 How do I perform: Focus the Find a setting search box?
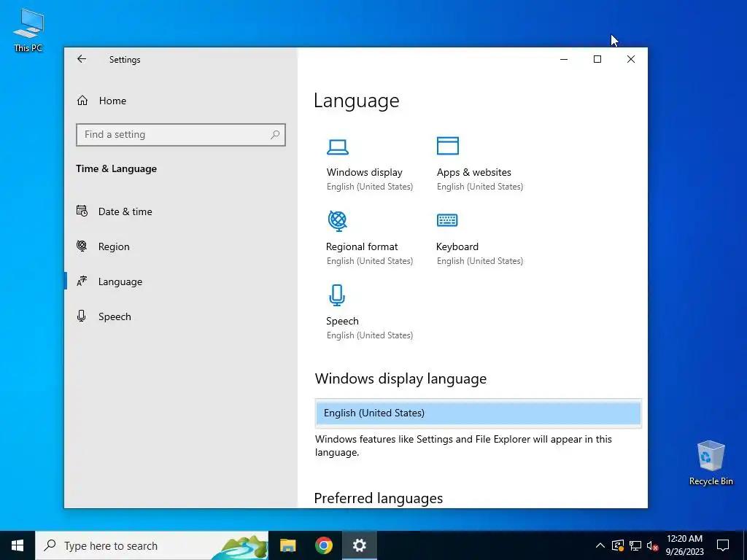[x=181, y=135]
